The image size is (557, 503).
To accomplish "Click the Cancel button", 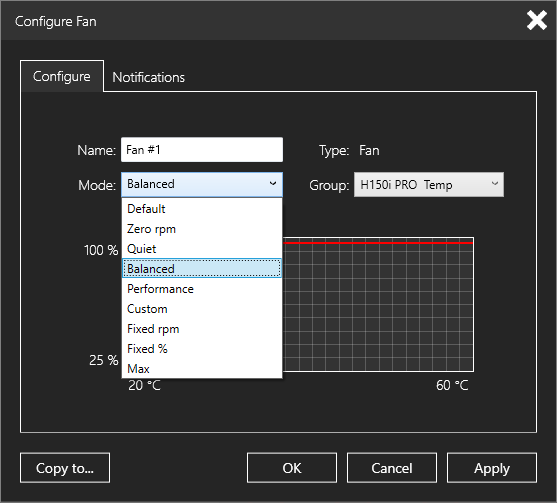I will 392,468.
